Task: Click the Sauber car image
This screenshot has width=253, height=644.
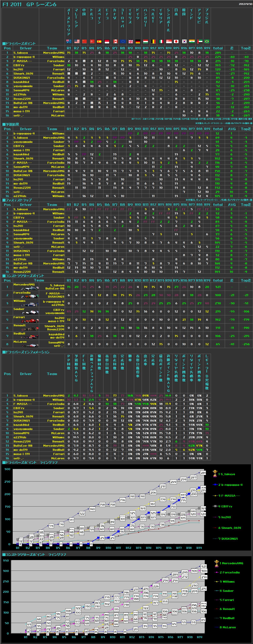Action: pos(30,313)
